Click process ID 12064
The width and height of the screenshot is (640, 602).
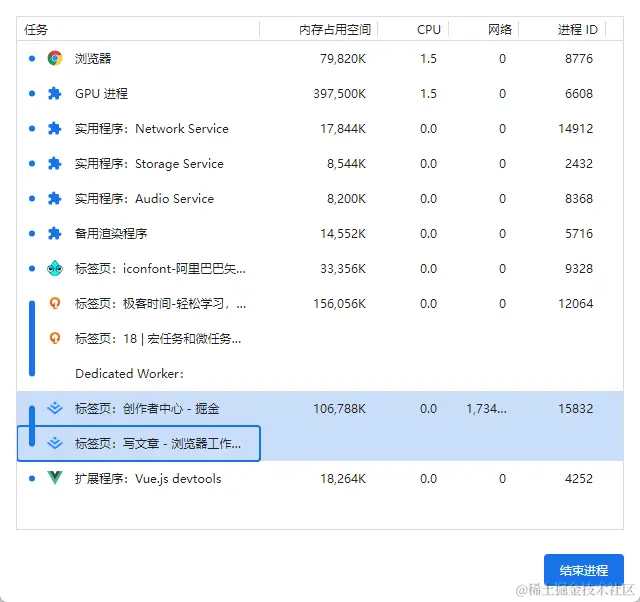[x=576, y=304]
